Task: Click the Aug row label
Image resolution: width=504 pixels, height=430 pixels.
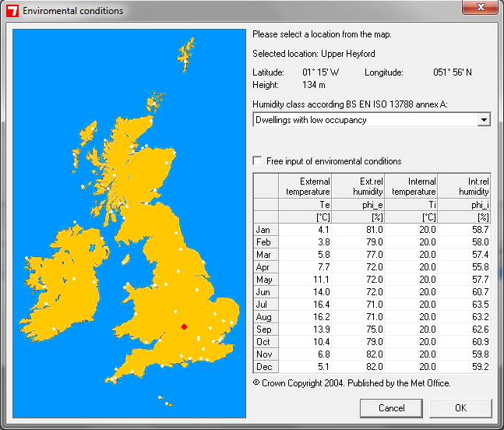Action: [x=266, y=317]
